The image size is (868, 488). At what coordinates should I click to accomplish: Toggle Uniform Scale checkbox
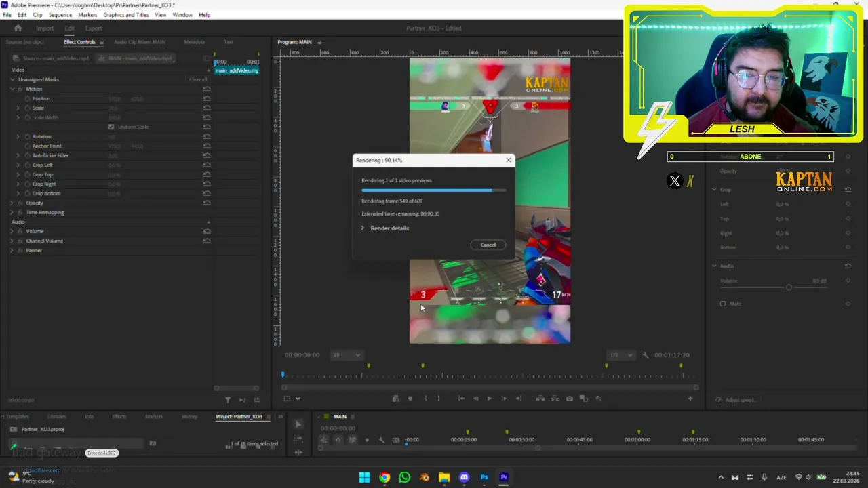[x=111, y=127]
